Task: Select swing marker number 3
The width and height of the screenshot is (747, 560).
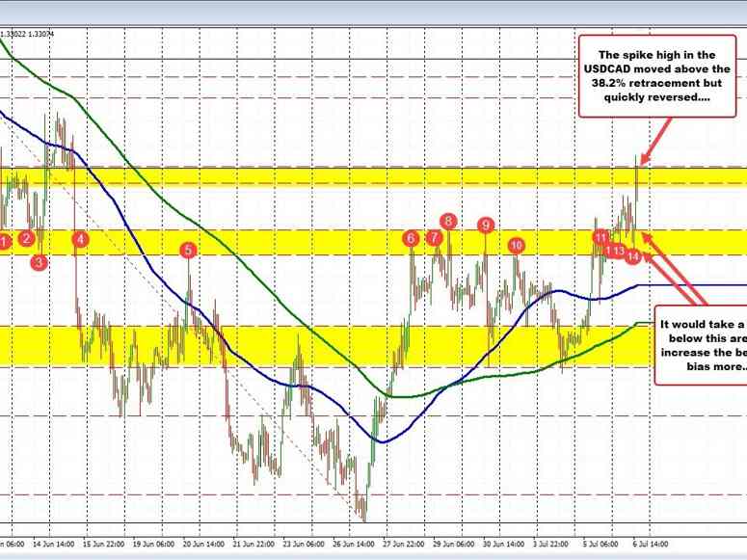Action: pyautogui.click(x=40, y=262)
